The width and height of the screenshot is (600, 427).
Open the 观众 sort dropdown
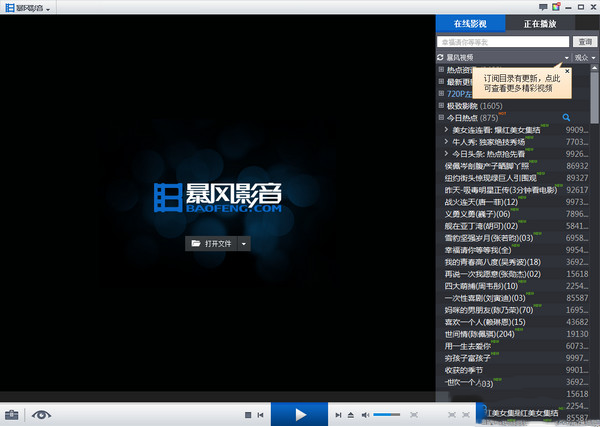585,58
